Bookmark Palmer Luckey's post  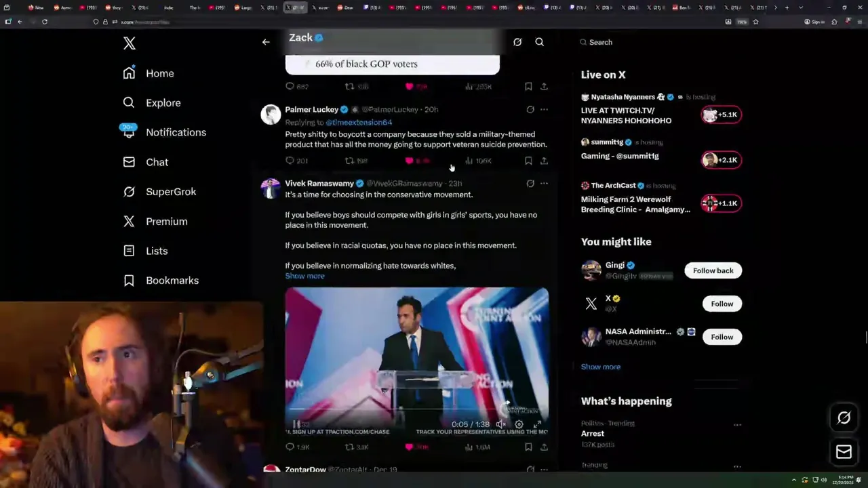pos(528,161)
